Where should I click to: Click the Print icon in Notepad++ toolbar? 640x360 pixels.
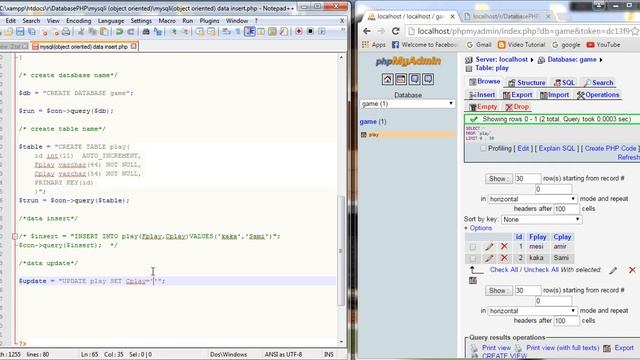click(66, 31)
